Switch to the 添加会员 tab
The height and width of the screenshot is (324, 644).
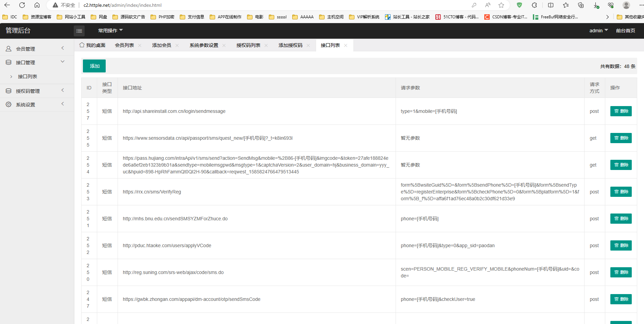[162, 45]
